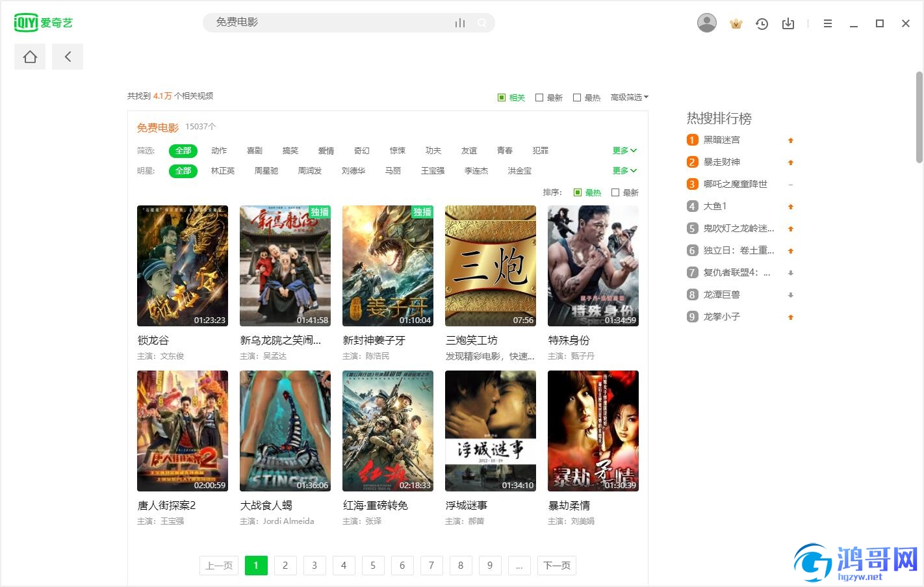Go to the home page icon

(30, 57)
